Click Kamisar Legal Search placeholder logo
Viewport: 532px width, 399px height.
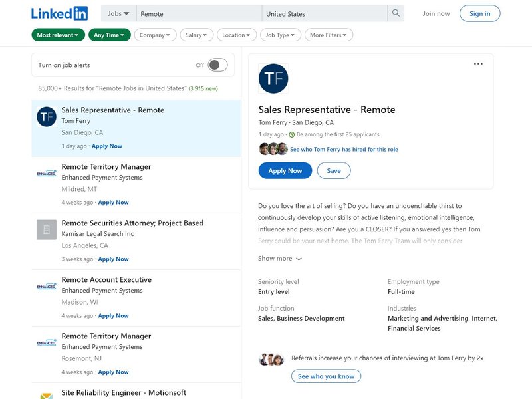pos(47,229)
